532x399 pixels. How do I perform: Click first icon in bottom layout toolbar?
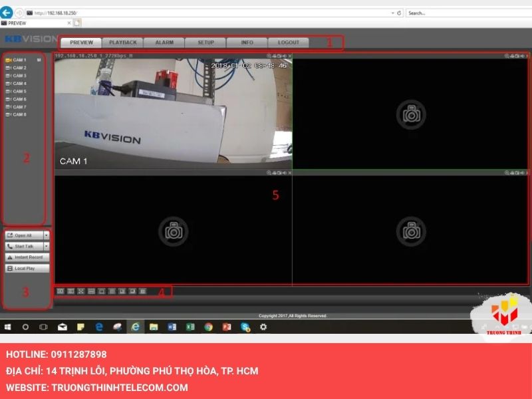click(61, 291)
